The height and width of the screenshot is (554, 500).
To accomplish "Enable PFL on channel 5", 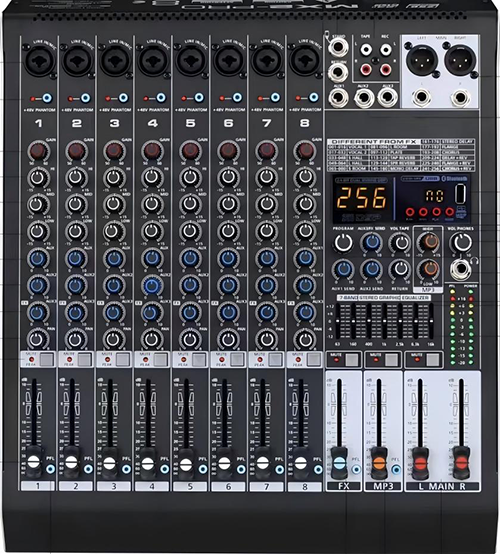I will pyautogui.click(x=203, y=469).
